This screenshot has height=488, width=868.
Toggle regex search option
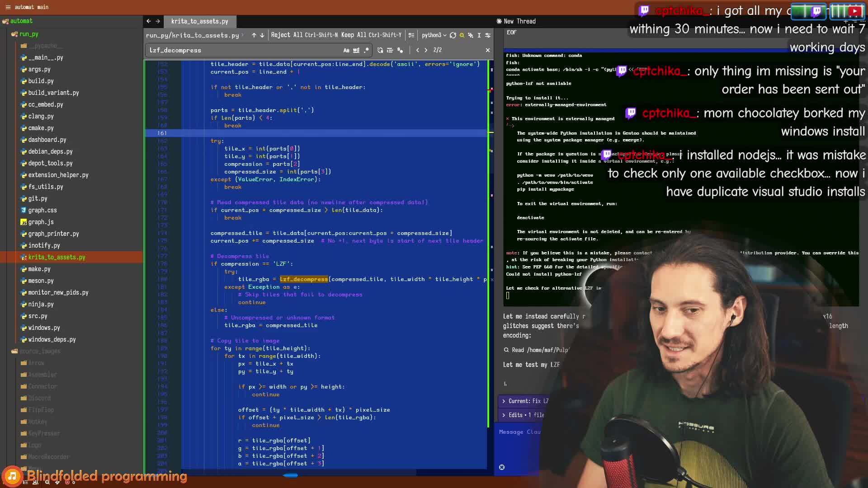click(366, 51)
